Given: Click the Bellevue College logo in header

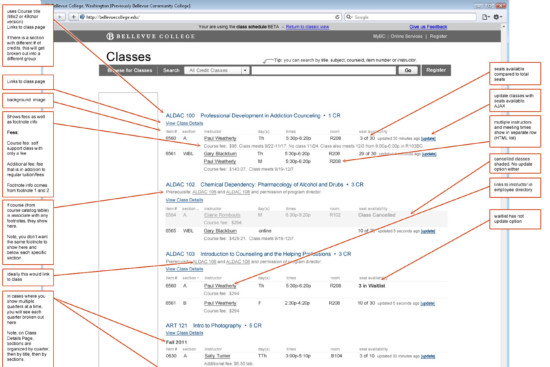Looking at the screenshot, I should (x=150, y=36).
